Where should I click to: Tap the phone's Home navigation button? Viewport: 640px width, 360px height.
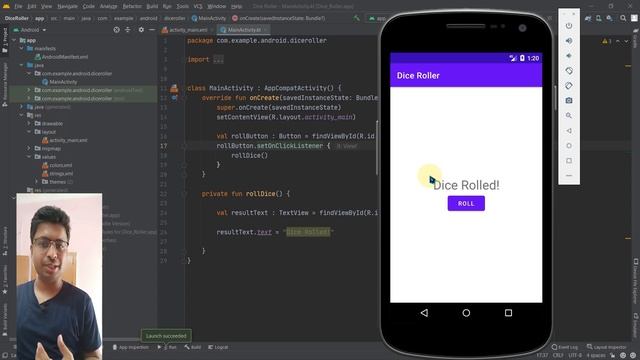pyautogui.click(x=466, y=313)
